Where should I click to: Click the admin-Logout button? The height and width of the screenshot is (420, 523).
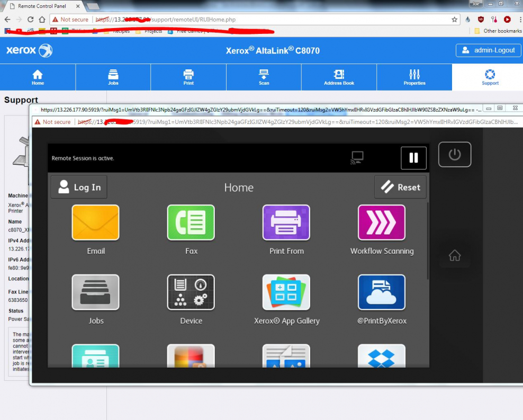point(488,50)
